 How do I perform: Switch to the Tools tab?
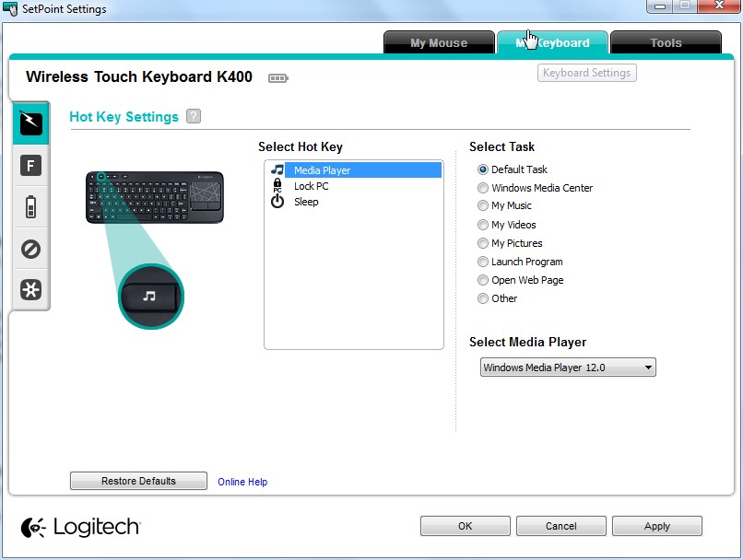pos(666,42)
